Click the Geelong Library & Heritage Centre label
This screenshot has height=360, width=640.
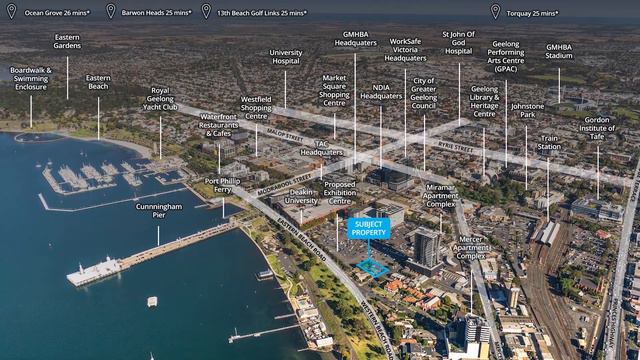[x=484, y=101]
